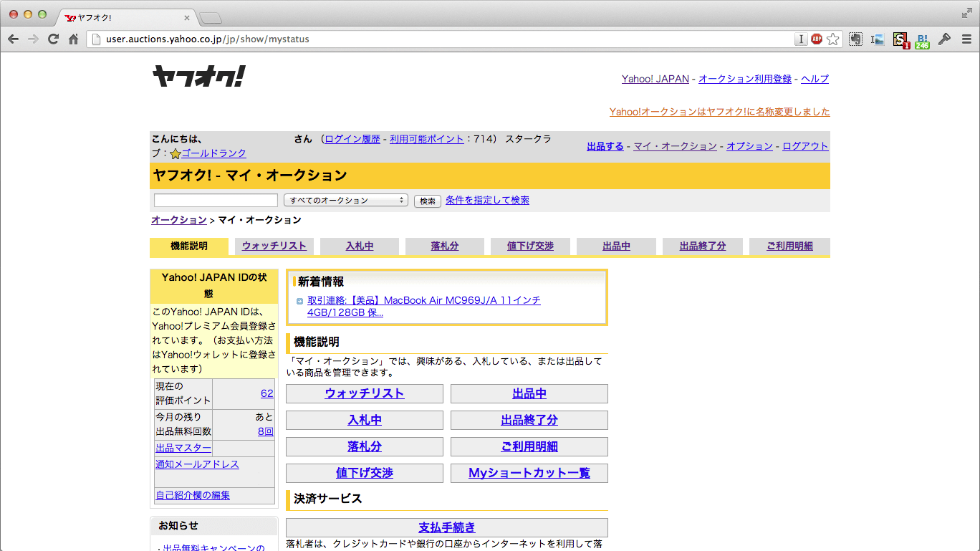The image size is (980, 551).
Task: Click 値下げ交渉 button under 機能説明 section
Action: [x=365, y=473]
